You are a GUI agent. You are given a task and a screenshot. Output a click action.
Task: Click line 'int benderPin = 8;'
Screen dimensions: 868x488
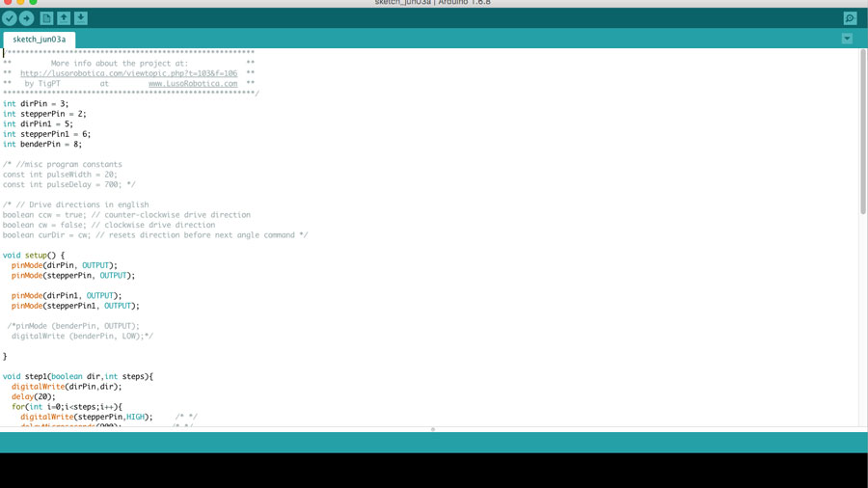[42, 144]
